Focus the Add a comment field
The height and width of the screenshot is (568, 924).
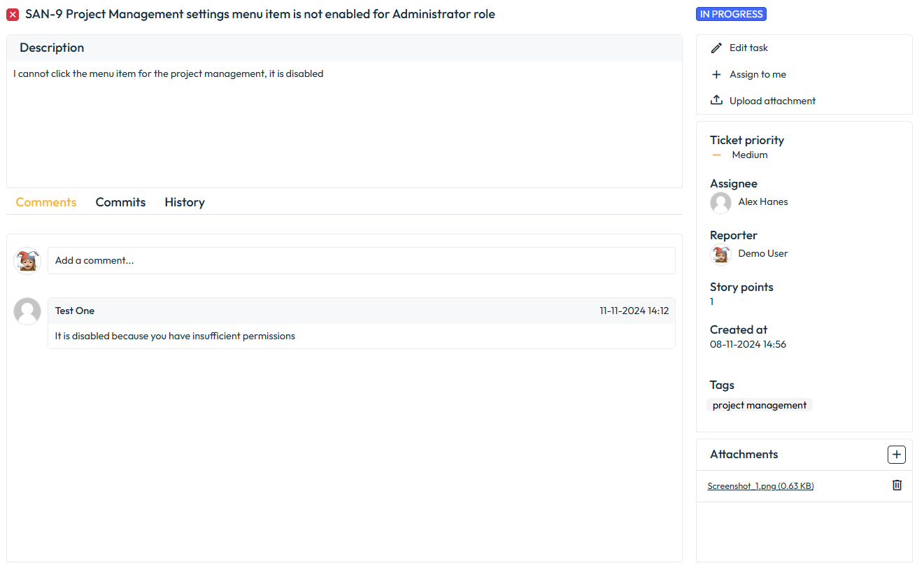361,260
